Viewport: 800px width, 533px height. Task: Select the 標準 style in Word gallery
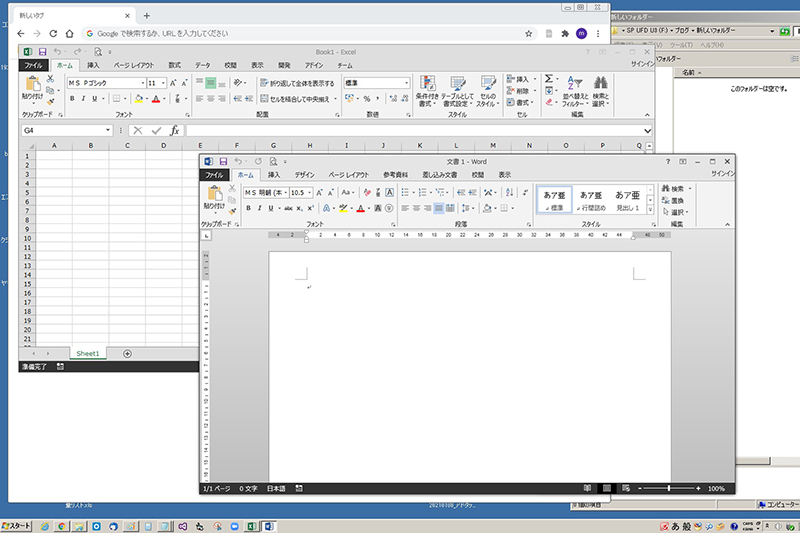[554, 199]
